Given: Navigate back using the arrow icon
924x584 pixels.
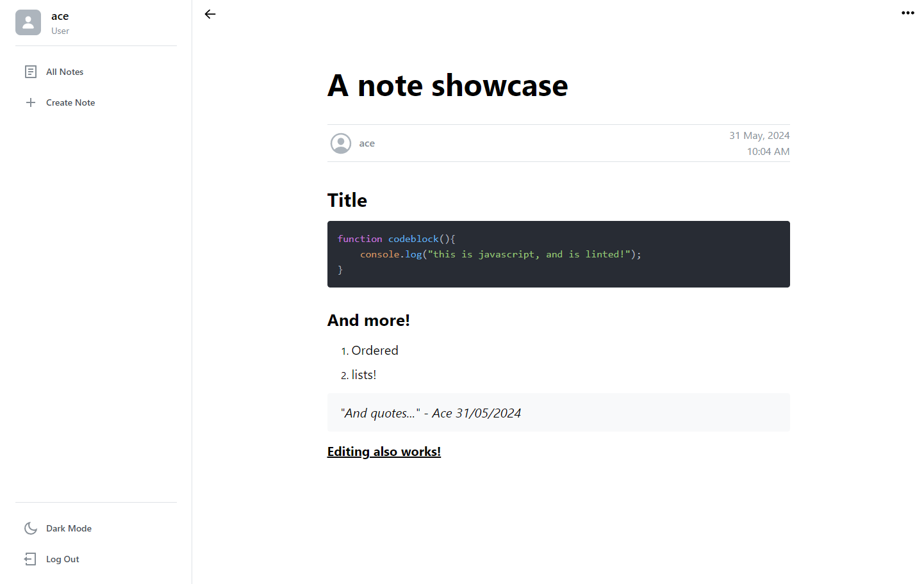Looking at the screenshot, I should tap(210, 13).
